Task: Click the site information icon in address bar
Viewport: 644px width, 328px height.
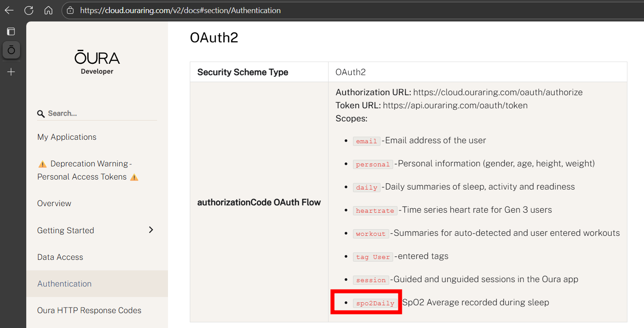Action: (x=70, y=10)
